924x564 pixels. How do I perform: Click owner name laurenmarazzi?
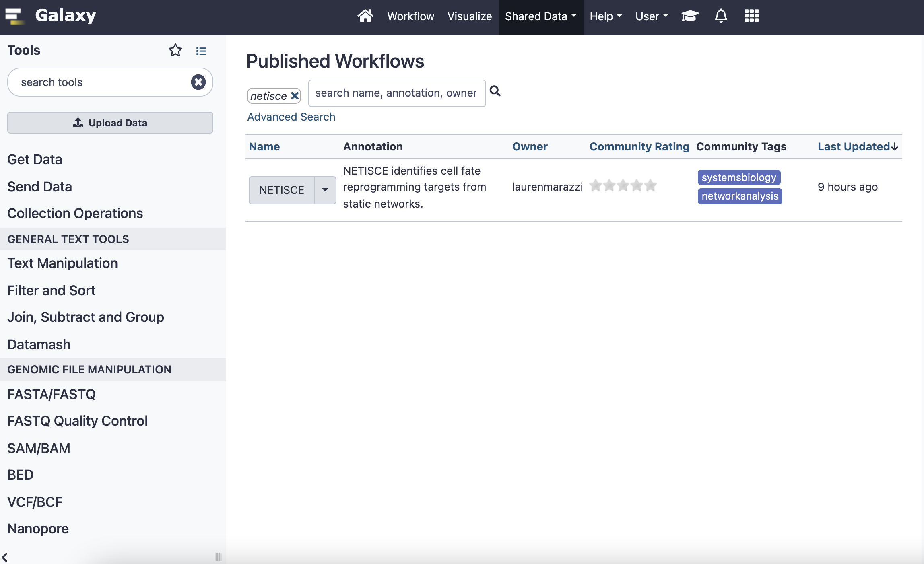[547, 187]
